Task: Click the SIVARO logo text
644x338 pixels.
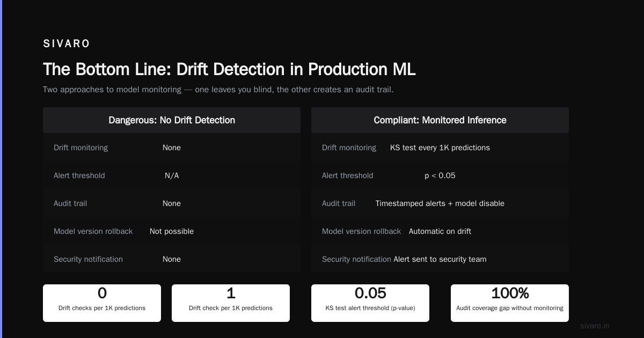Action: pos(67,44)
